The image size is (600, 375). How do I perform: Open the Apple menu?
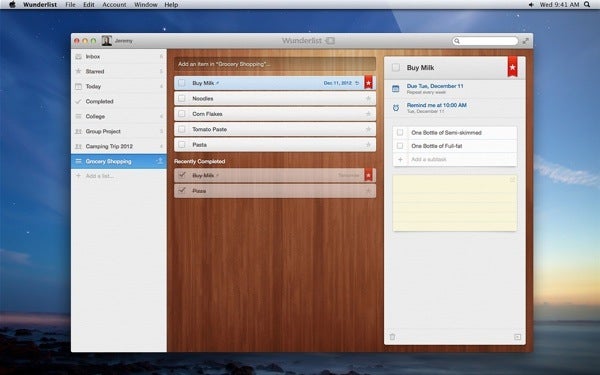click(x=12, y=5)
